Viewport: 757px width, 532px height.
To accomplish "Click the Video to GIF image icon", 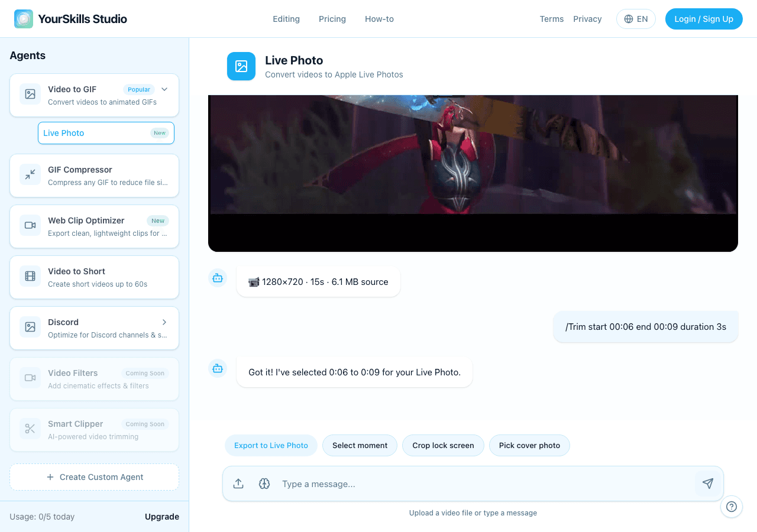I will click(x=30, y=94).
